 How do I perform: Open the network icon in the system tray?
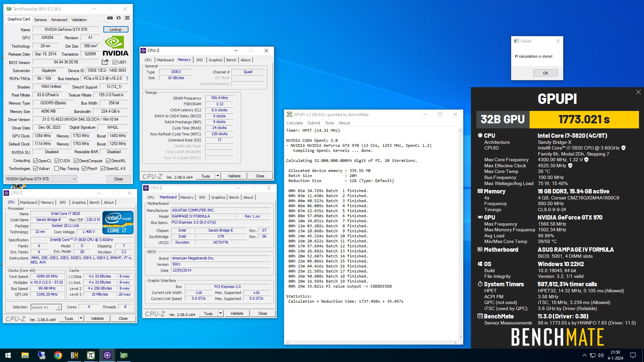pos(593,355)
